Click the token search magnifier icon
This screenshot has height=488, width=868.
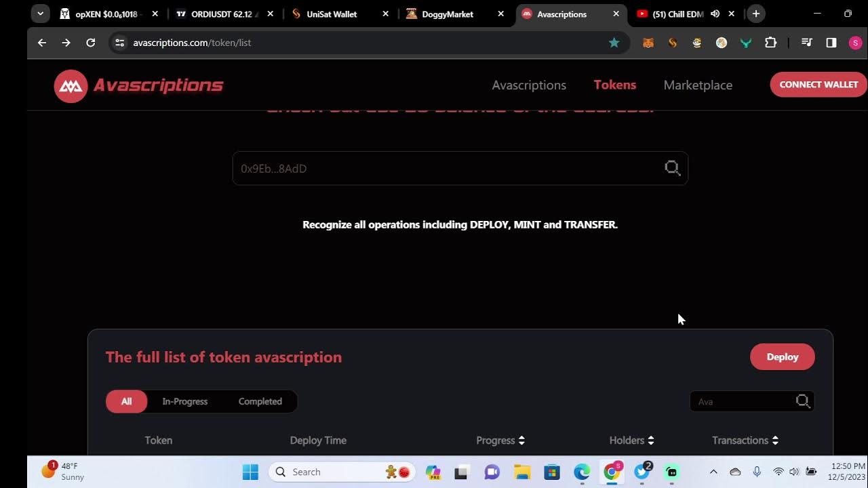802,401
